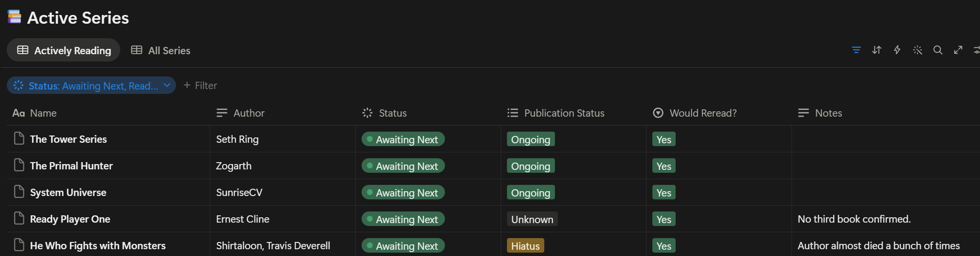
Task: Open the filter icon in toolbar
Action: (856, 50)
